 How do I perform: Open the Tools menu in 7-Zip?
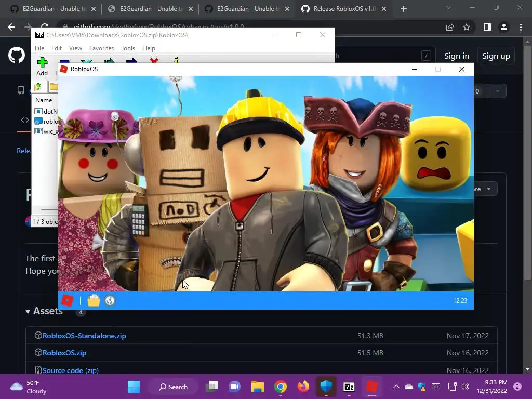(x=128, y=48)
